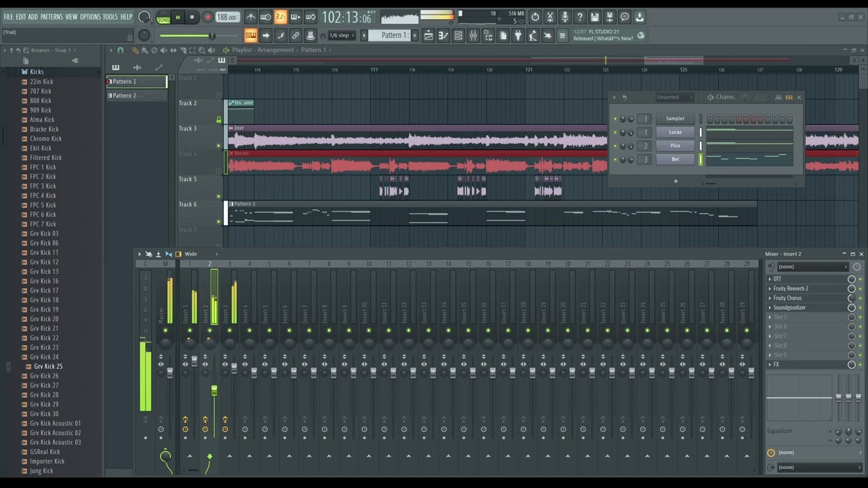The image size is (868, 488).
Task: Open the Unsorted channel filter dropdown
Action: (675, 97)
